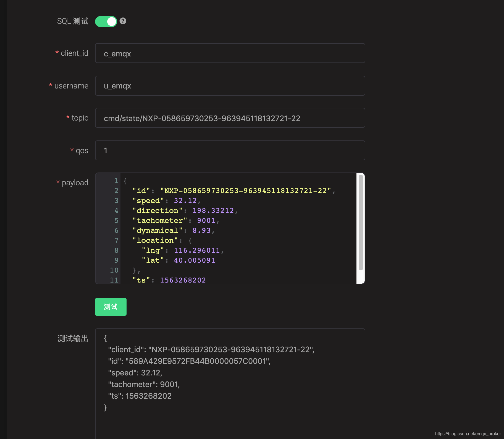504x439 pixels.
Task: Click the "lng": 116.296011 payload line
Action: 183,250
